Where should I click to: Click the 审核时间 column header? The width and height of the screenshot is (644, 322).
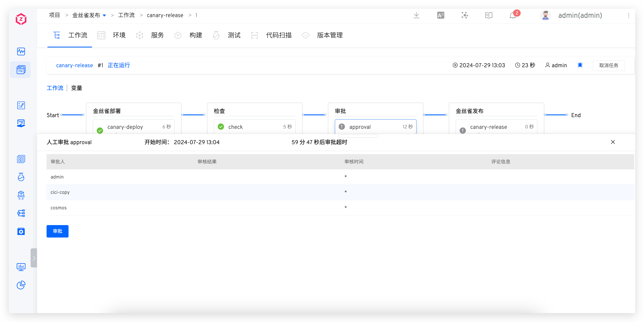(354, 162)
